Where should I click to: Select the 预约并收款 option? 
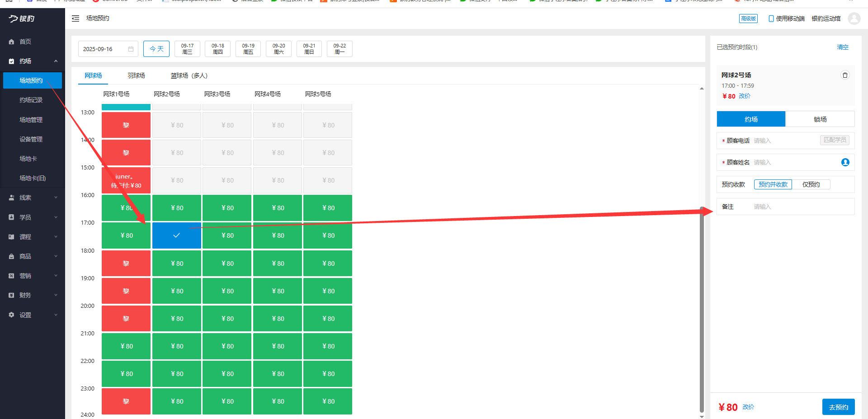(773, 184)
